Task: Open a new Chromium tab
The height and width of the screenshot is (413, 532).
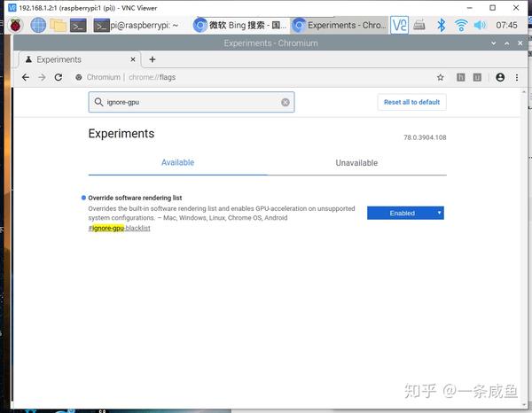Action: coord(153,59)
